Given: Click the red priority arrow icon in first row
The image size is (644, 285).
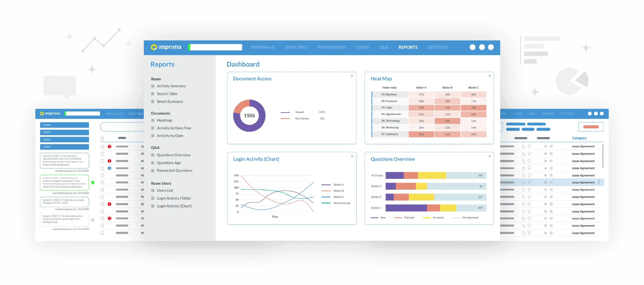Looking at the screenshot, I should click(109, 146).
